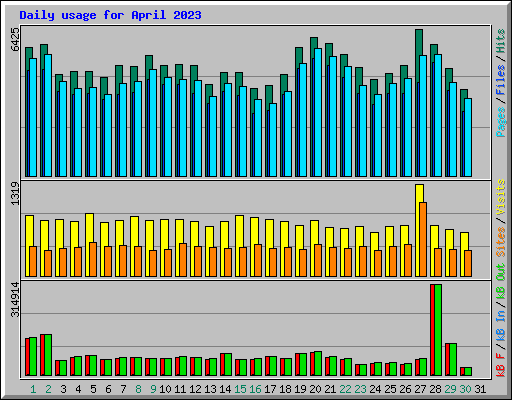Click day label 9 on the x-axis
Screen dimensions: 512x400
point(153,389)
